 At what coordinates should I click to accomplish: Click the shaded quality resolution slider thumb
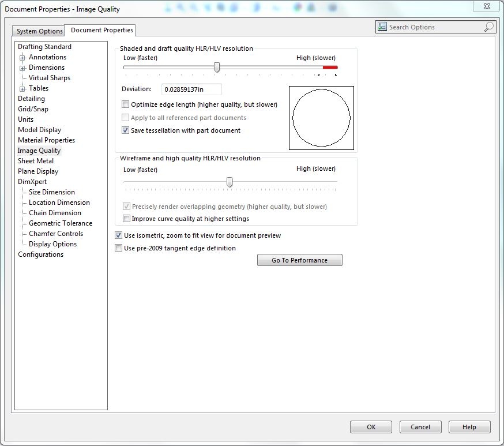pos(217,67)
